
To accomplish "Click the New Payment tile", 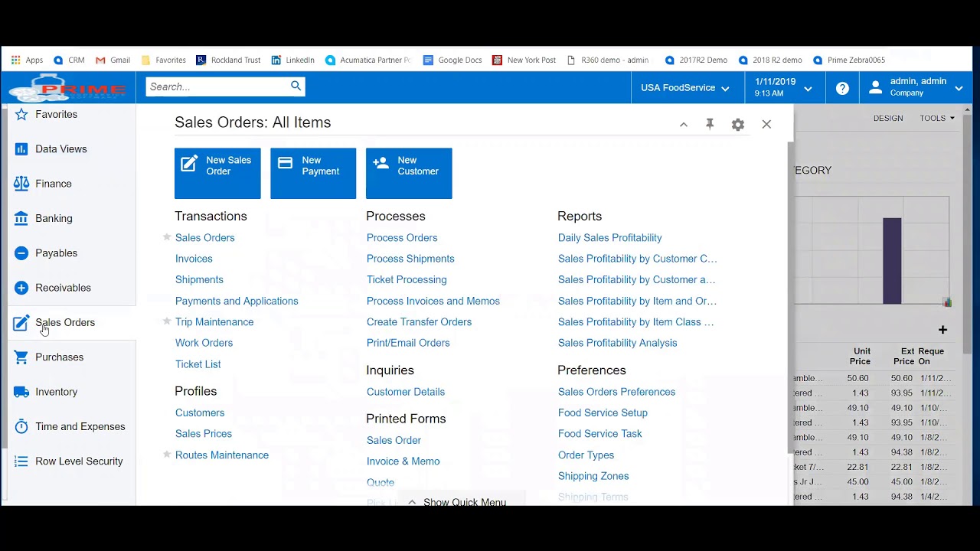I will [313, 174].
